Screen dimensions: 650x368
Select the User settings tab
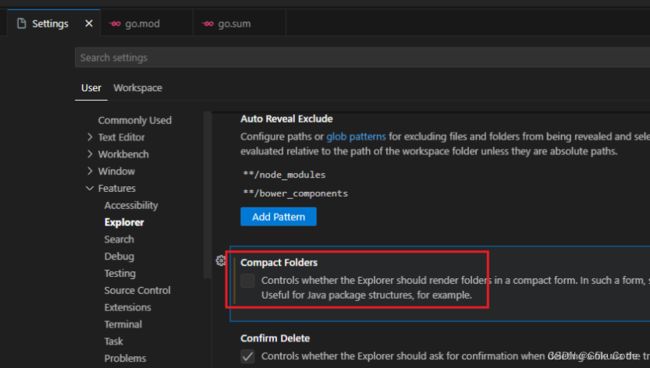(91, 88)
